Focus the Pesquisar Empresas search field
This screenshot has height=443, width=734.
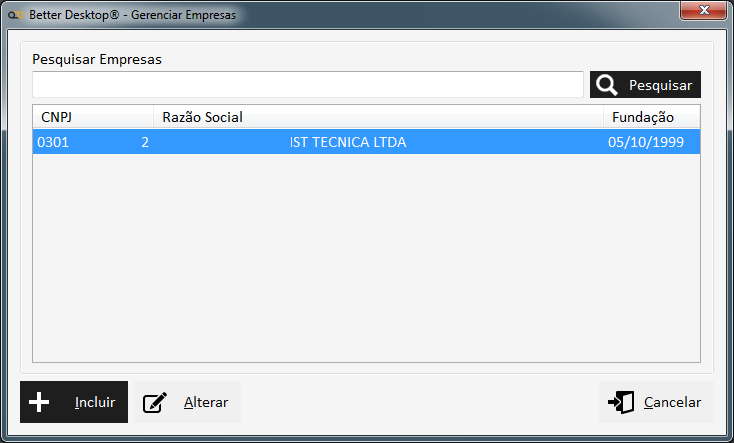[x=307, y=85]
